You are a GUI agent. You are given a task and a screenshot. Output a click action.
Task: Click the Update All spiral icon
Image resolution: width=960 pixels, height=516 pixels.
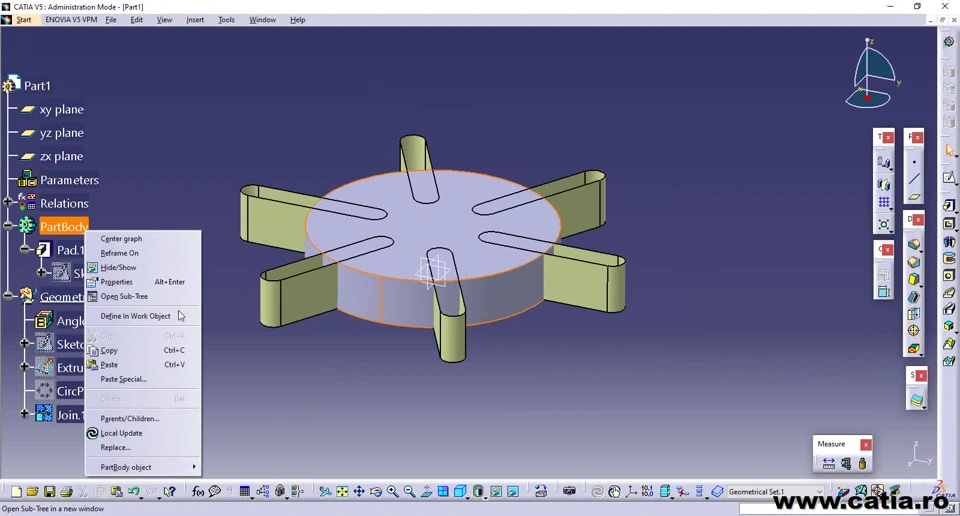[x=597, y=492]
